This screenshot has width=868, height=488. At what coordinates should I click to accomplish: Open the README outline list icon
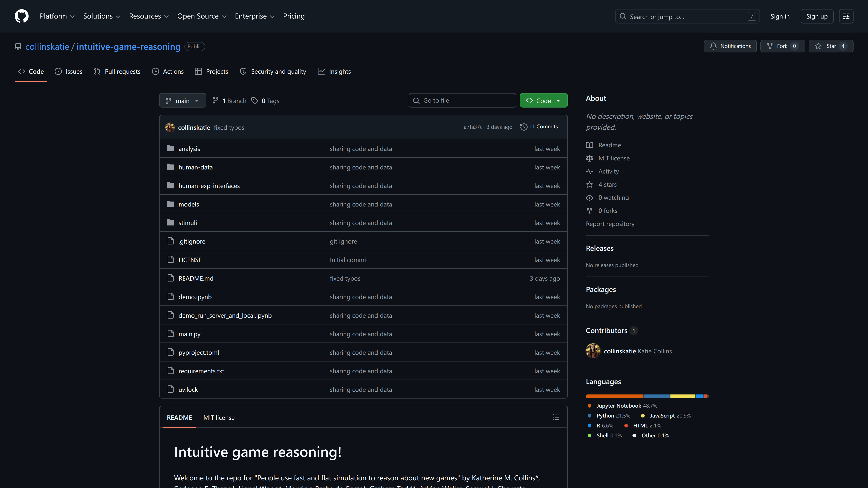tap(556, 417)
